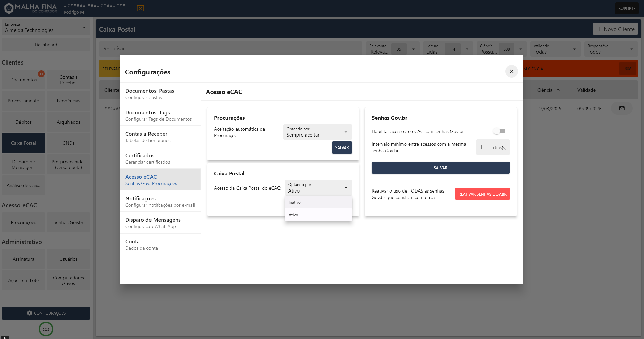Click the sort arrow beside the Ciência column
Image resolution: width=644 pixels, height=339 pixels.
[558, 90]
